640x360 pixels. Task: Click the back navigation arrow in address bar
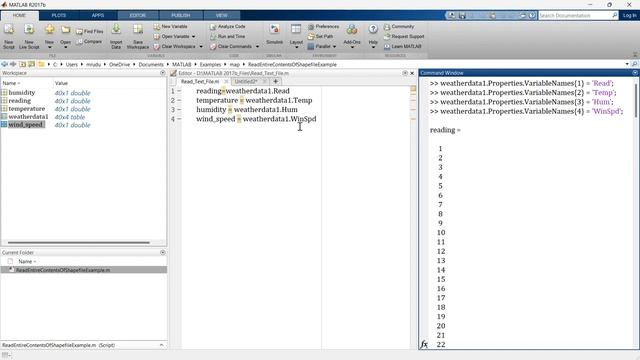[x=4, y=64]
